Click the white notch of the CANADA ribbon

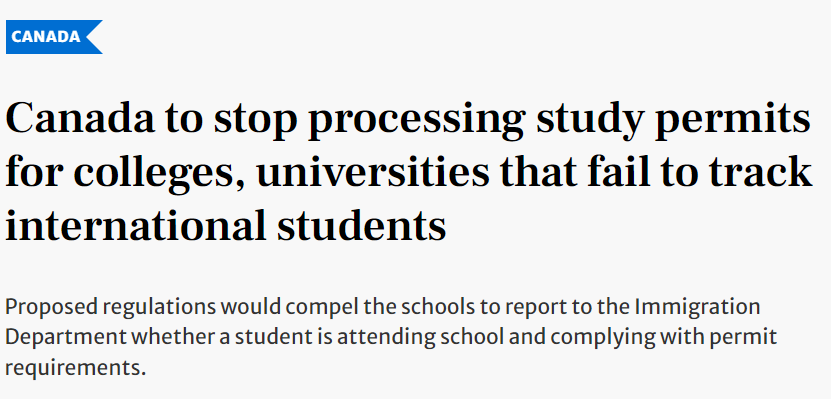[x=96, y=37]
